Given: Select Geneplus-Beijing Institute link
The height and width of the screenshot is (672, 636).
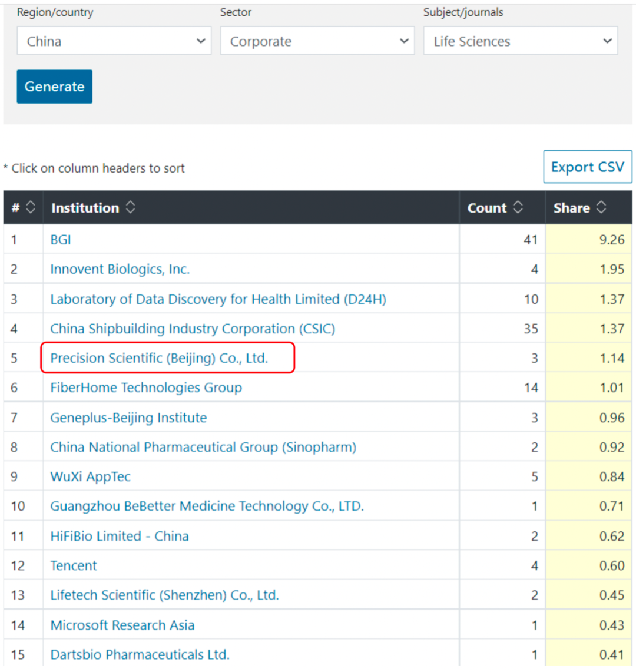Looking at the screenshot, I should [x=128, y=418].
